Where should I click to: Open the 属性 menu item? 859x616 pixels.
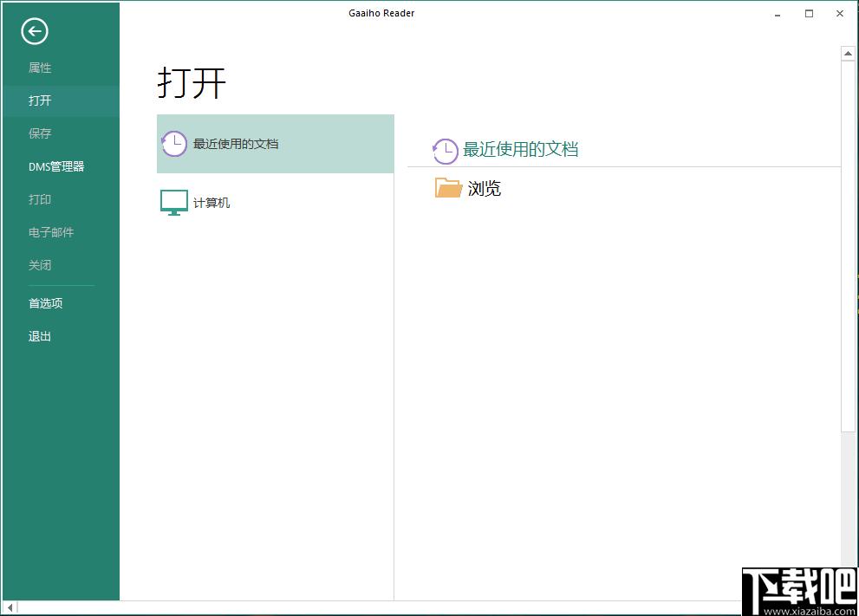40,68
